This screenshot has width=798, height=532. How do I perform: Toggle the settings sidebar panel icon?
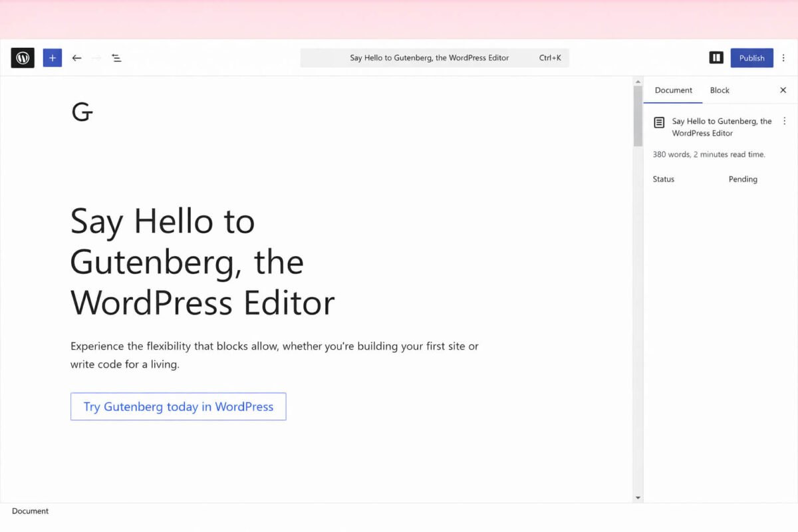point(716,58)
